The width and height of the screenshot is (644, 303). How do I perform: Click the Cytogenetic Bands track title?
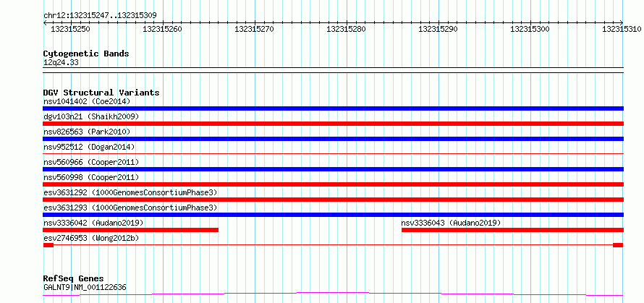(x=86, y=54)
